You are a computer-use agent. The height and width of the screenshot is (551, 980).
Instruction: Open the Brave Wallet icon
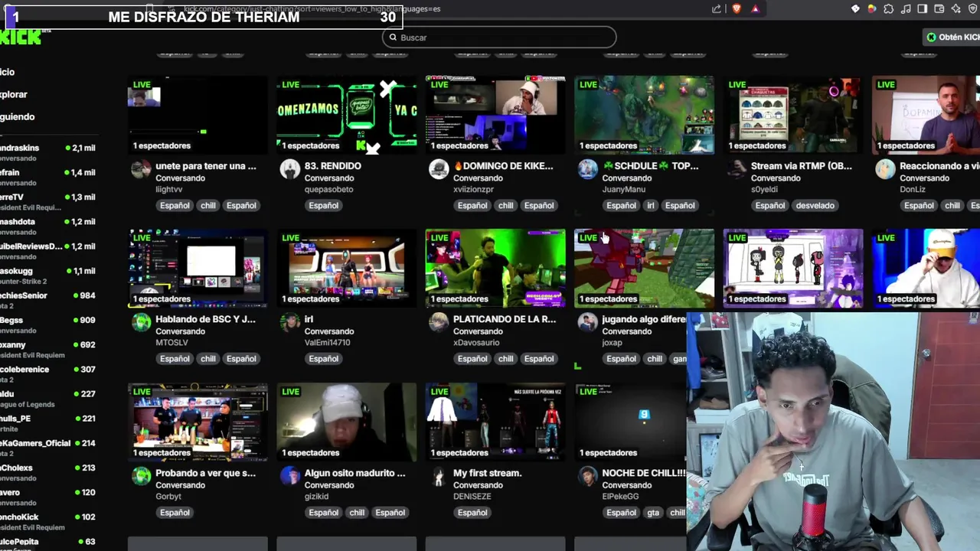click(939, 9)
